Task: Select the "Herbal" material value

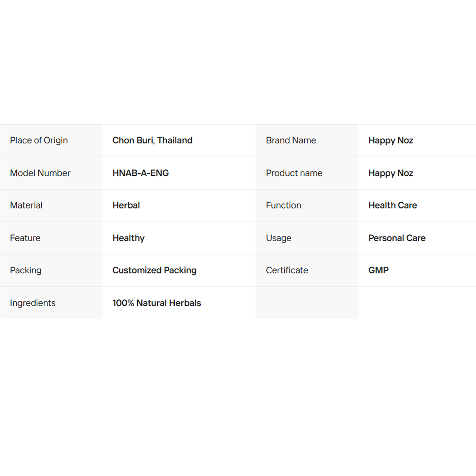Action: (x=126, y=205)
